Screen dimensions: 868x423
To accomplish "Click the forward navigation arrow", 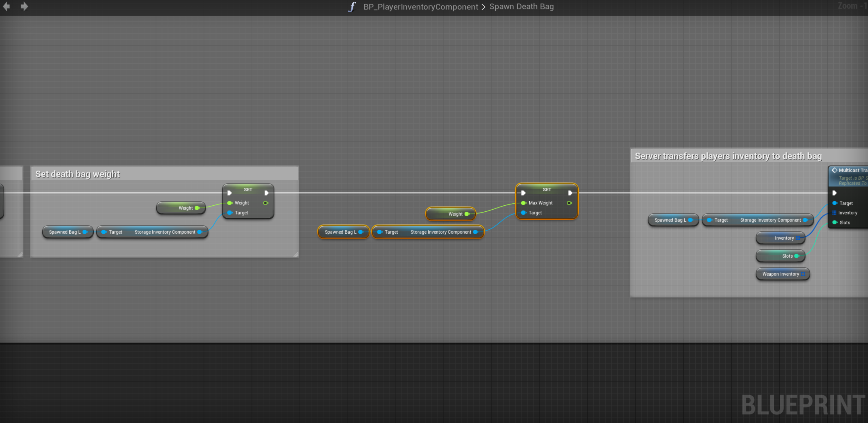I will click(x=24, y=6).
